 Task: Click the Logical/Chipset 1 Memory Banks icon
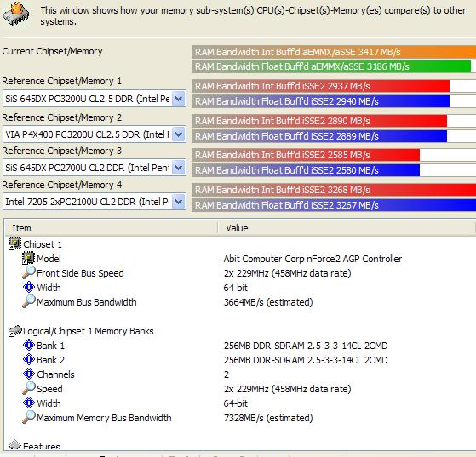tap(15, 331)
